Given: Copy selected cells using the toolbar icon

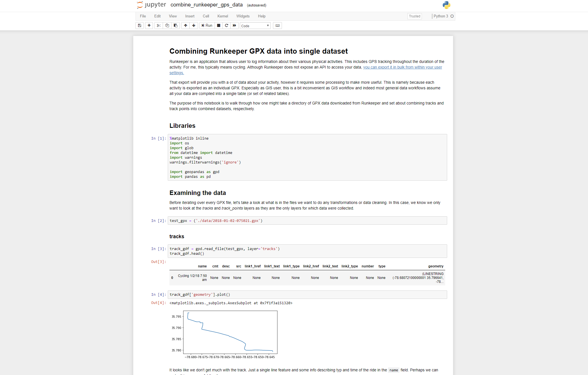Looking at the screenshot, I should pos(167,26).
